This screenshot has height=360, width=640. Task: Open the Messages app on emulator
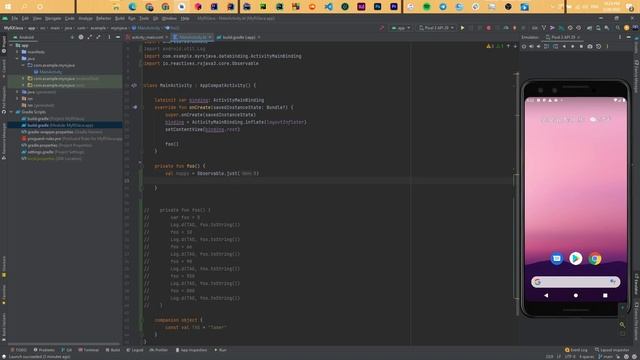[x=557, y=259]
